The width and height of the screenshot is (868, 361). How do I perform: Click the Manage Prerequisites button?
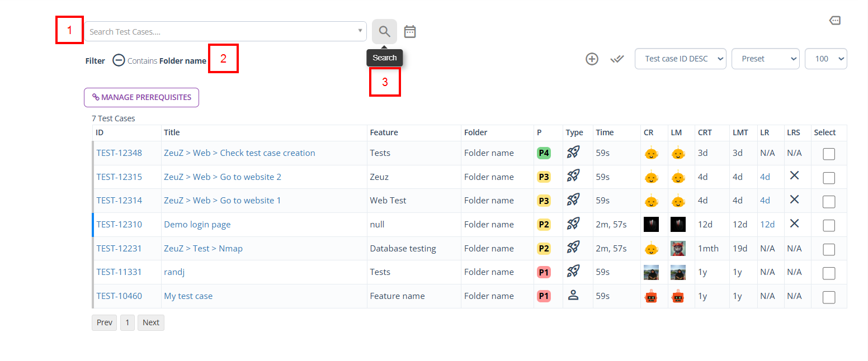pyautogui.click(x=141, y=97)
